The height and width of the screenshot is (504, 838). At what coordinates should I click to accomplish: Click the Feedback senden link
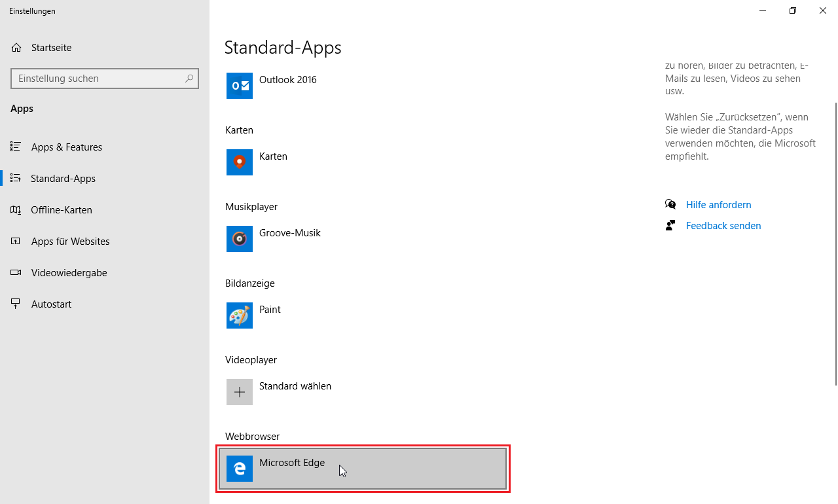coord(723,226)
